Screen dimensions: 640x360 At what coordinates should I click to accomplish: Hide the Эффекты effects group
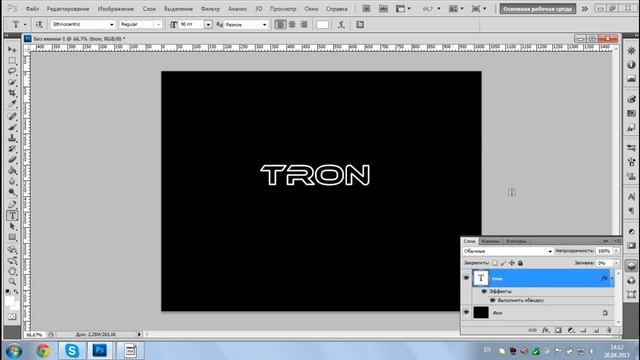(484, 291)
